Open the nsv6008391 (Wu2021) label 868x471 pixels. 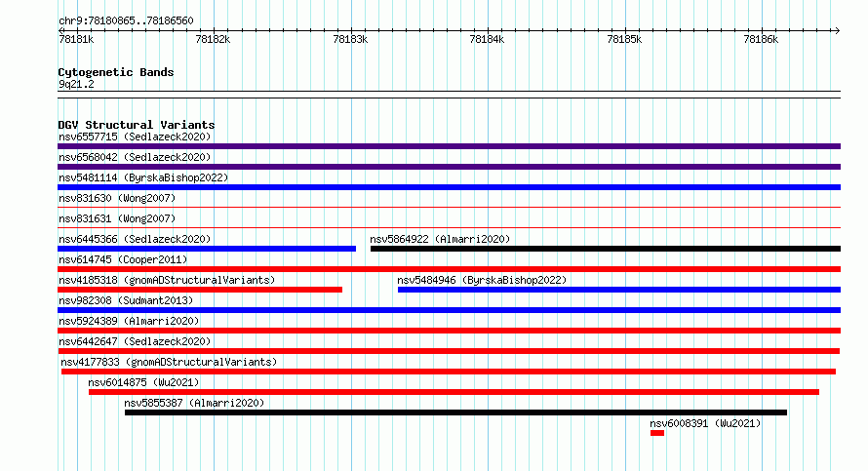point(705,423)
